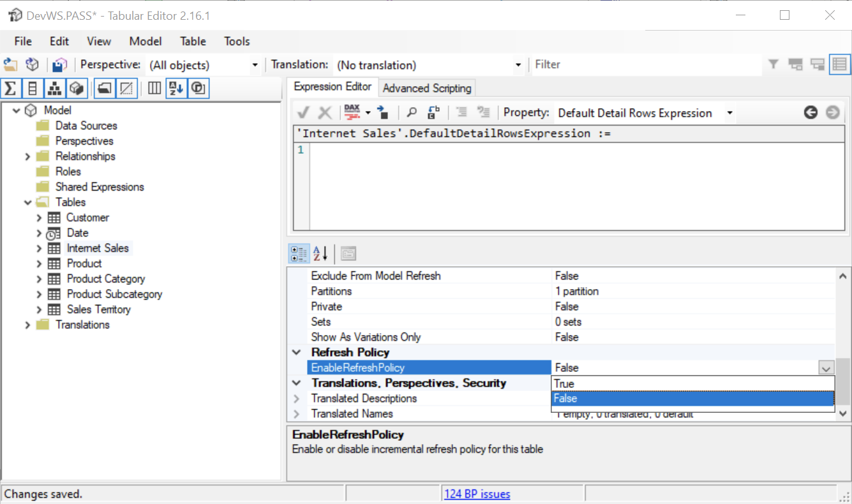Toggle measures visibility with the sigma button
Viewport: 852px width, 504px height.
coord(11,88)
